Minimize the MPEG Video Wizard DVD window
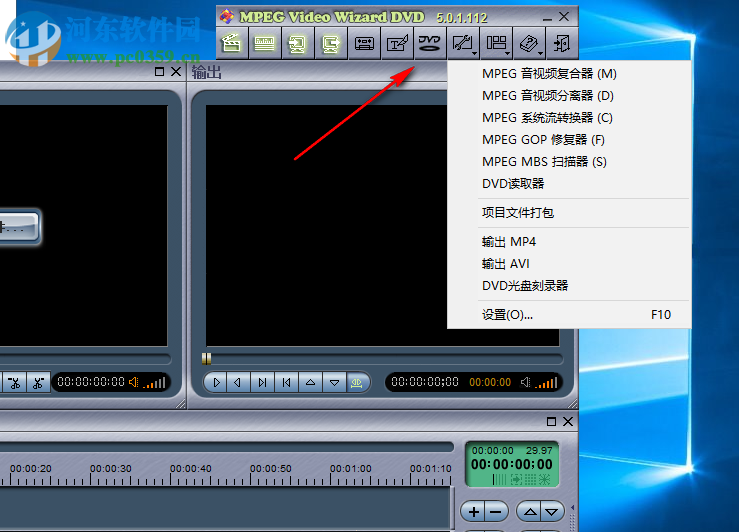 [x=547, y=18]
